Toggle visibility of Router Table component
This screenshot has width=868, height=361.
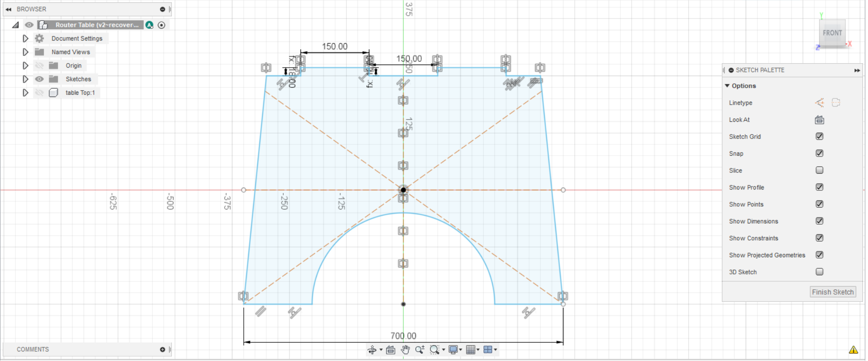pyautogui.click(x=29, y=25)
